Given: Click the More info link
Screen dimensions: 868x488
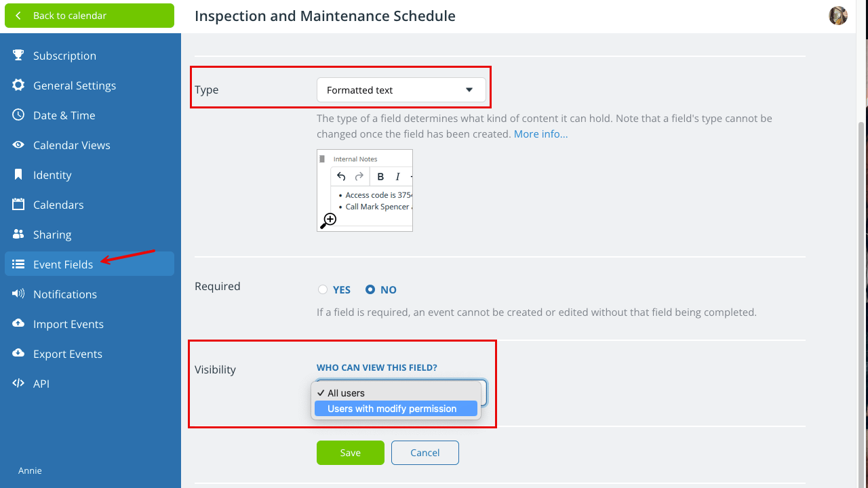Looking at the screenshot, I should [x=540, y=134].
